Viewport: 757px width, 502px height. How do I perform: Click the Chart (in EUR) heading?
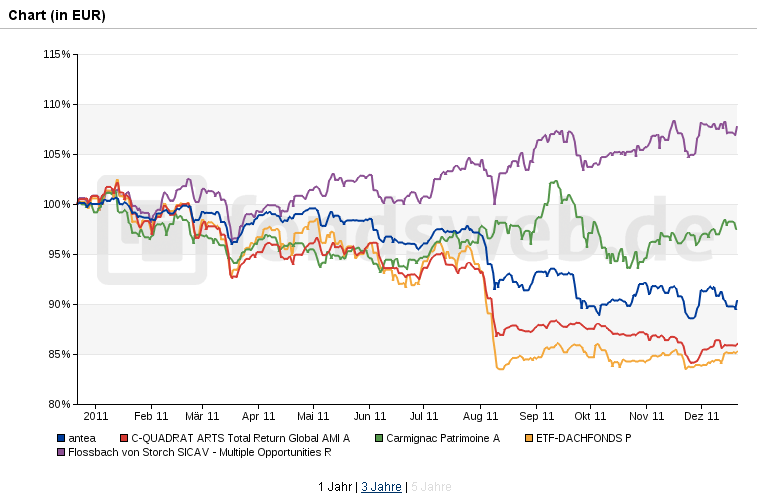tap(57, 16)
